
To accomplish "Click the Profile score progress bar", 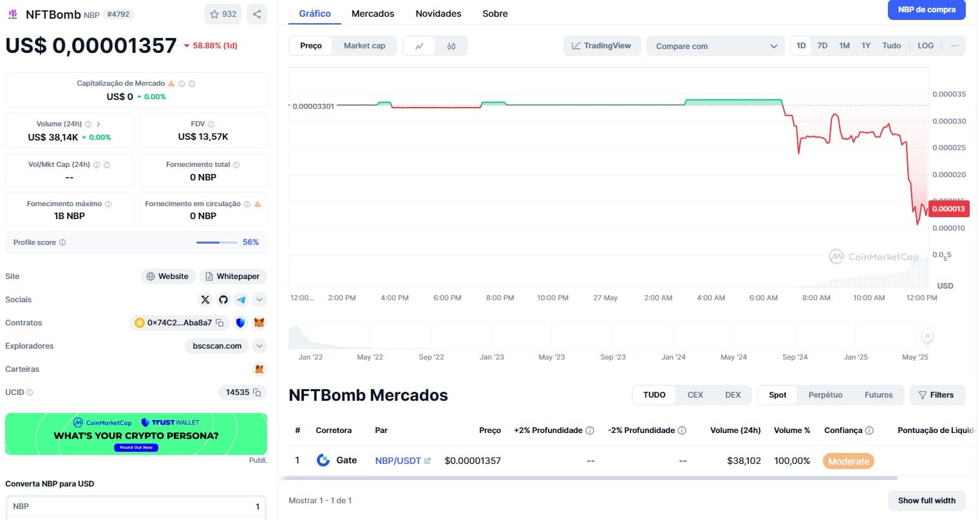I will tap(216, 243).
